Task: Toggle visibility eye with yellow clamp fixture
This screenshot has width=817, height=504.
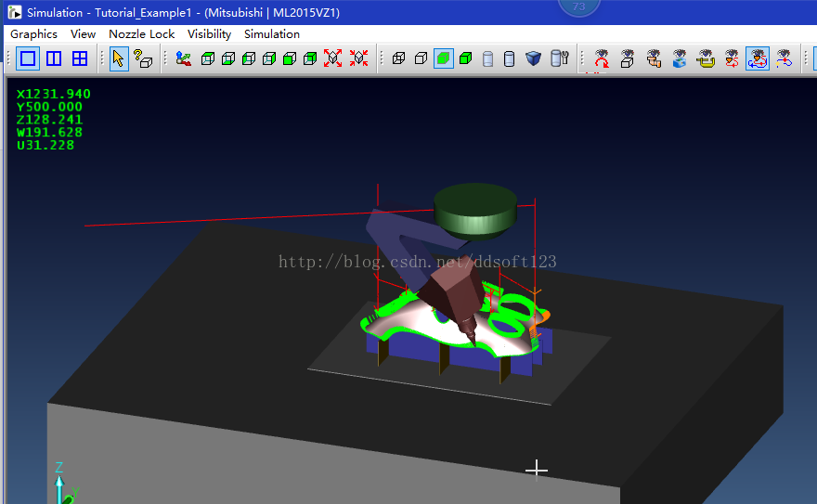Action: point(706,58)
